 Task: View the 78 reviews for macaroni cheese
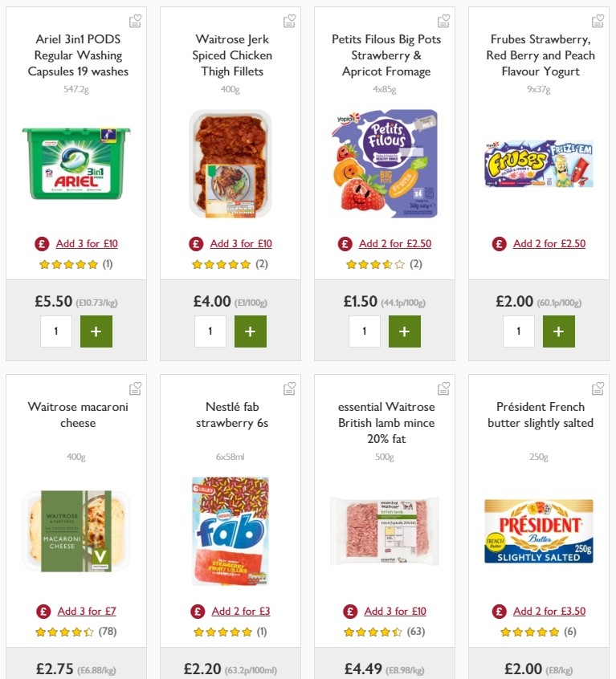click(x=106, y=631)
